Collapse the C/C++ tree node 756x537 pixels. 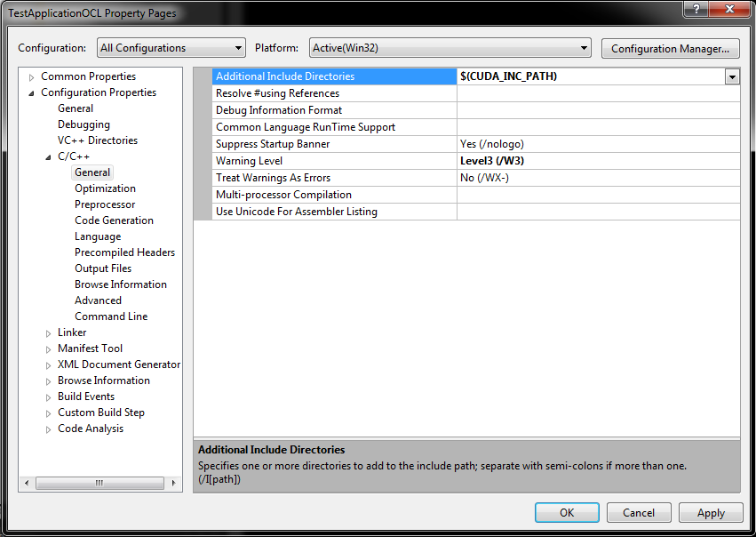coord(47,156)
